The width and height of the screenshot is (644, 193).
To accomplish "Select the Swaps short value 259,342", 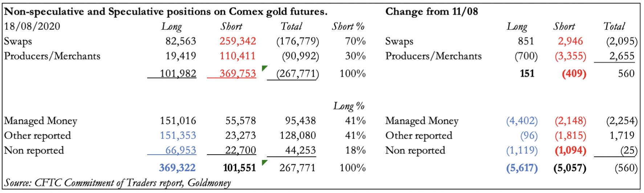I will coord(238,41).
